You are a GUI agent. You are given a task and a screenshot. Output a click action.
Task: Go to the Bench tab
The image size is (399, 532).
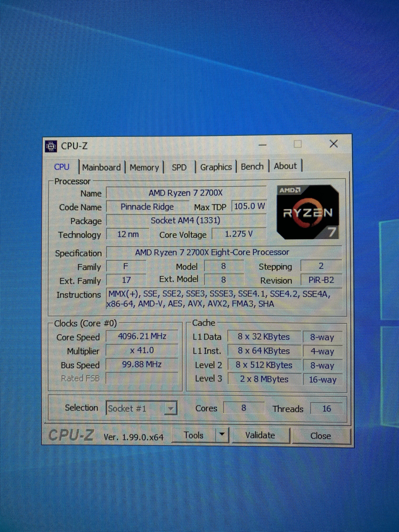[x=252, y=166]
